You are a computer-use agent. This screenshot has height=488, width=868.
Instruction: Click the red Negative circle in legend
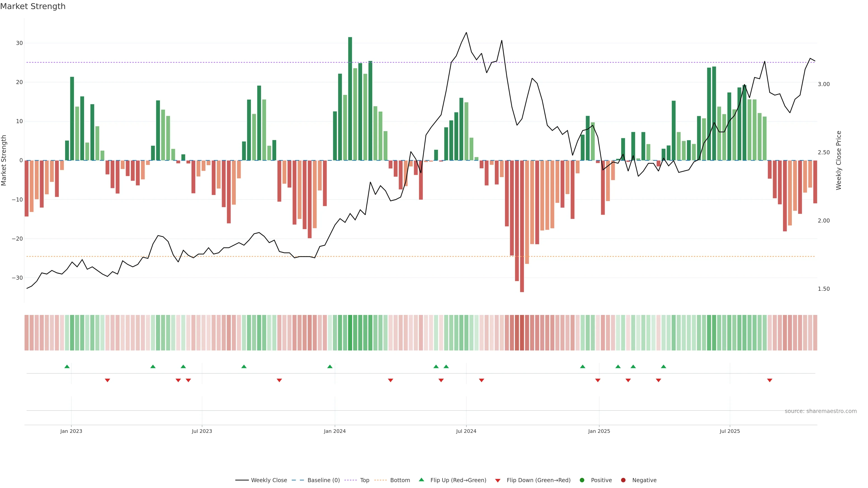[x=623, y=480]
